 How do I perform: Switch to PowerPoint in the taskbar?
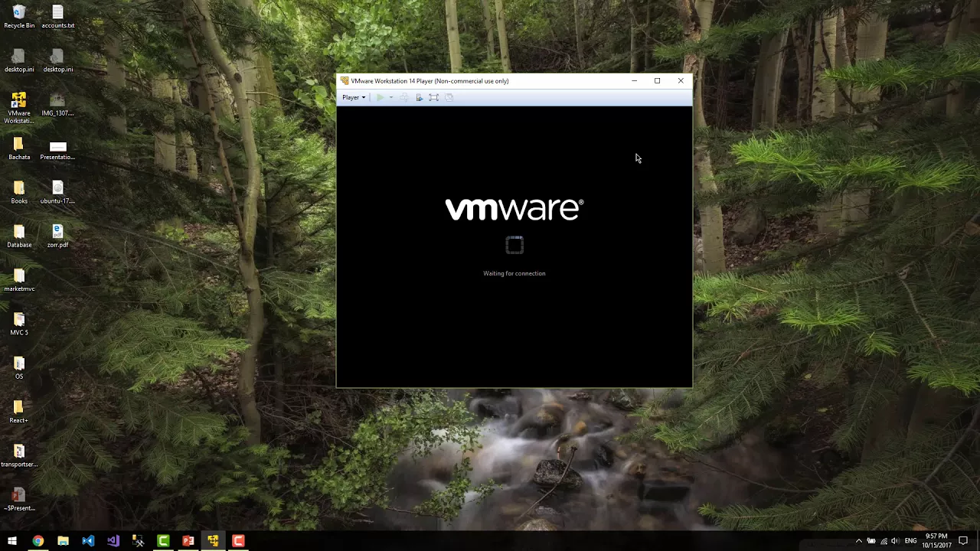point(188,541)
